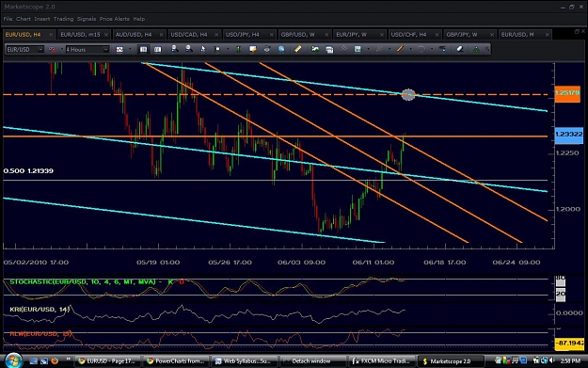
Task: Click the crosshair marker tool icon
Action: click(217, 50)
